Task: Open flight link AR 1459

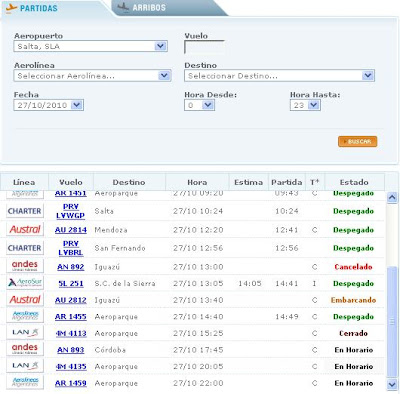Action: point(71,383)
